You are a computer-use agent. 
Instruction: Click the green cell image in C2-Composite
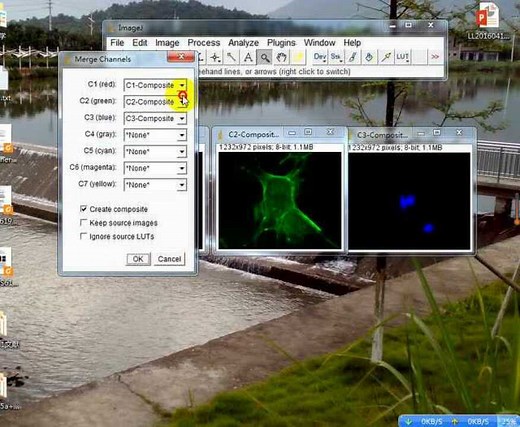click(280, 200)
